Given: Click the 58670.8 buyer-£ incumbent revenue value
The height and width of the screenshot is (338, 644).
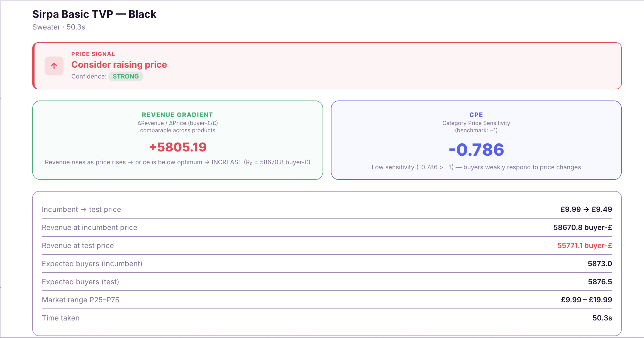Looking at the screenshot, I should [x=582, y=227].
